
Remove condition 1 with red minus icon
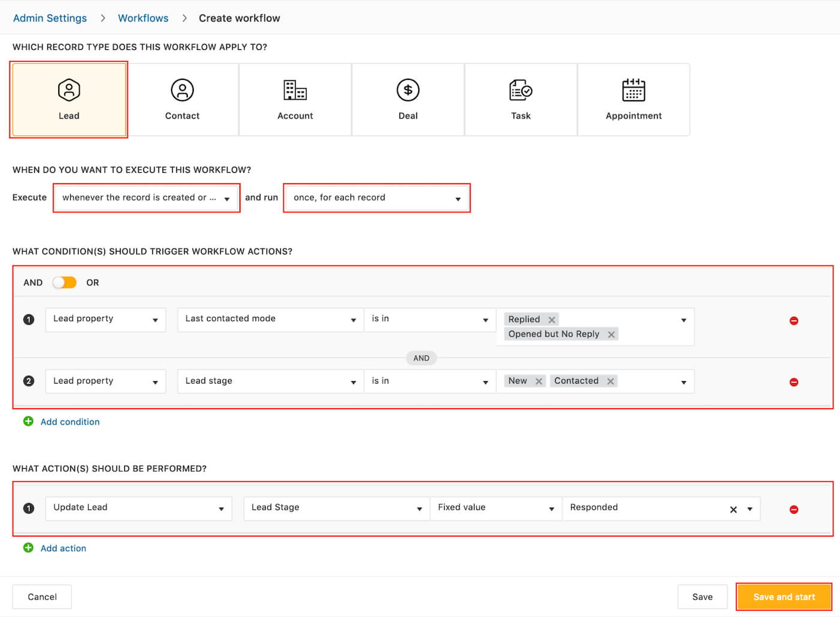click(x=794, y=321)
